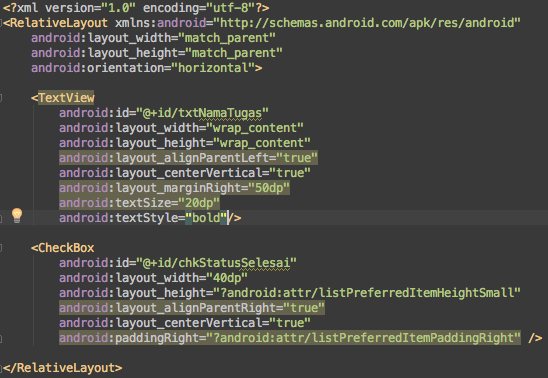Click the yellow lightbulb quick-fix icon
Viewport: 548px width, 378px height.
pos(17,215)
